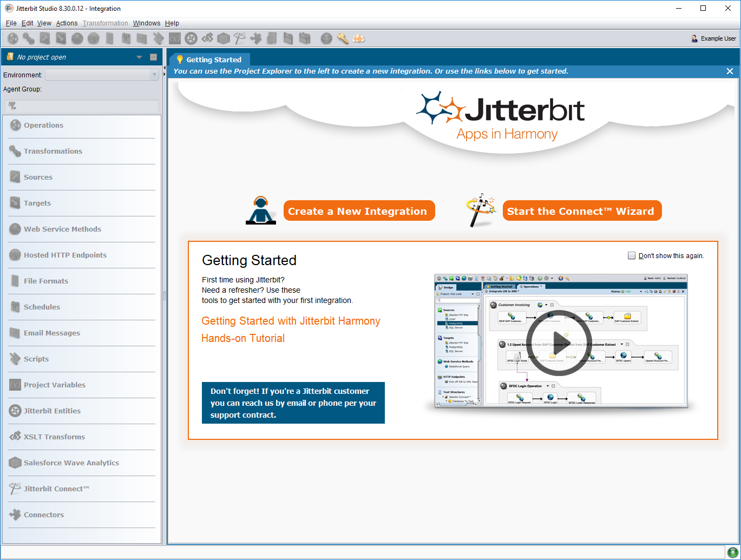Click the puzzle-piece Connectors toolbar icon
Screen dimensions: 741x560
tap(256, 38)
